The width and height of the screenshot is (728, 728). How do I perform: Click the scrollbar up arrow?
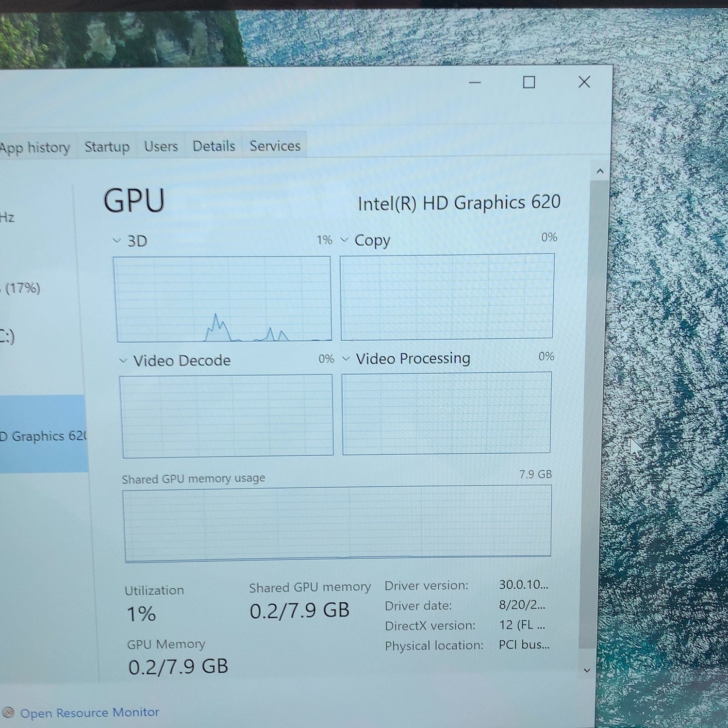600,171
